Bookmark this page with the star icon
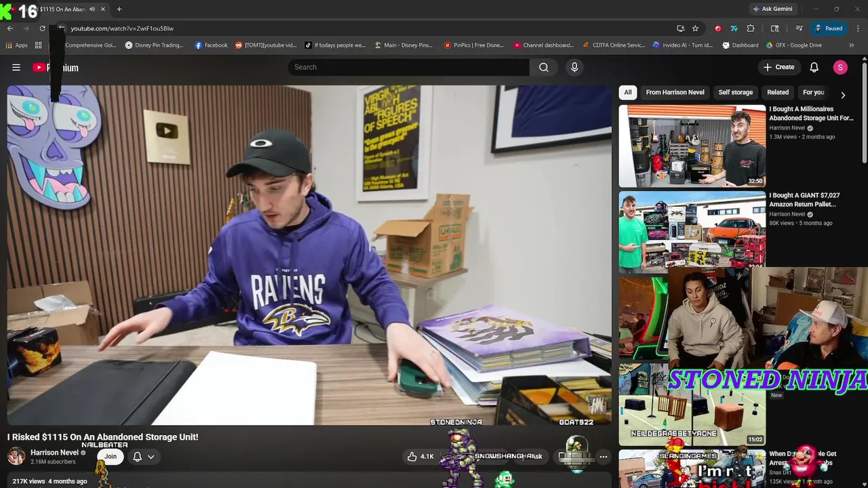 [695, 28]
